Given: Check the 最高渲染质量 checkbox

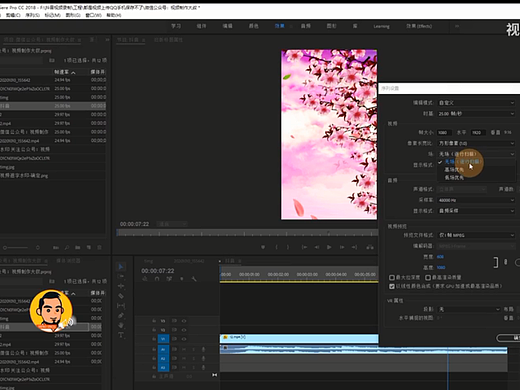Looking at the screenshot, I should click(x=428, y=277).
